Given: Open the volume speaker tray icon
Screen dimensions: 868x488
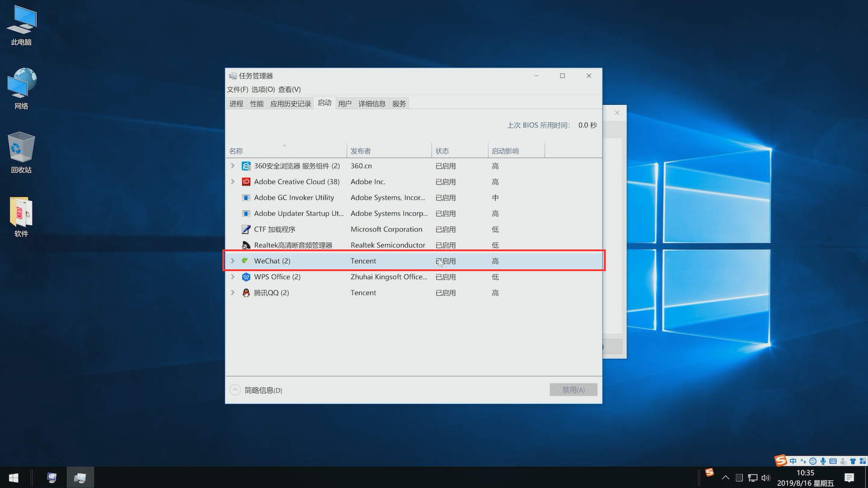Looking at the screenshot, I should (766, 478).
